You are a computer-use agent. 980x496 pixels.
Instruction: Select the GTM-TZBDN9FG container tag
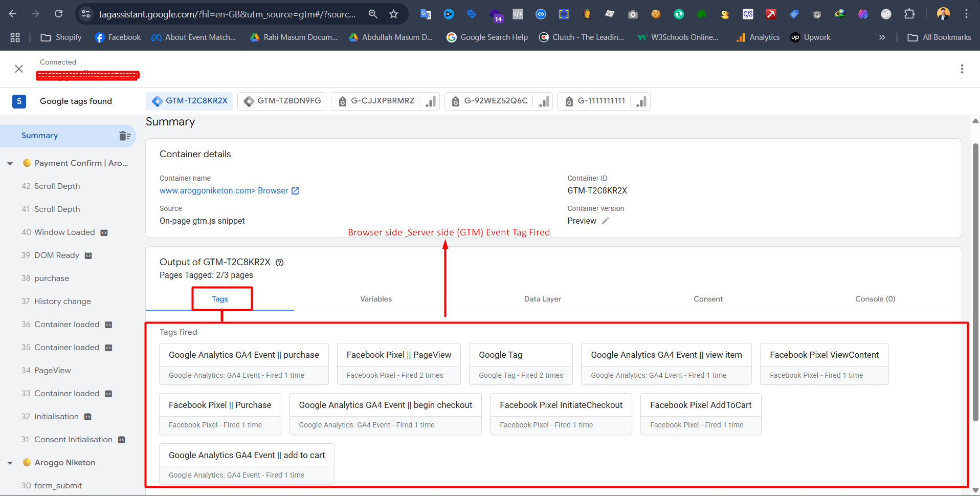coord(283,101)
